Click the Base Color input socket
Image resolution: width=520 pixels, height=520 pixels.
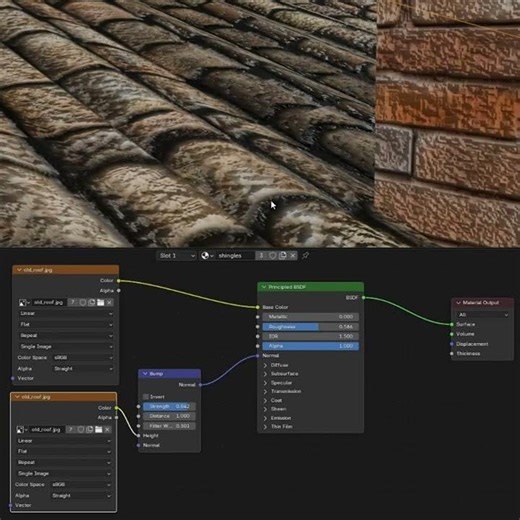coord(258,307)
